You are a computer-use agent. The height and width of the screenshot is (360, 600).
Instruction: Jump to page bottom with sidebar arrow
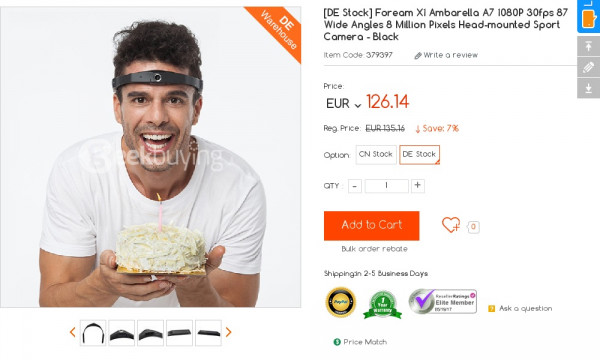(x=589, y=88)
